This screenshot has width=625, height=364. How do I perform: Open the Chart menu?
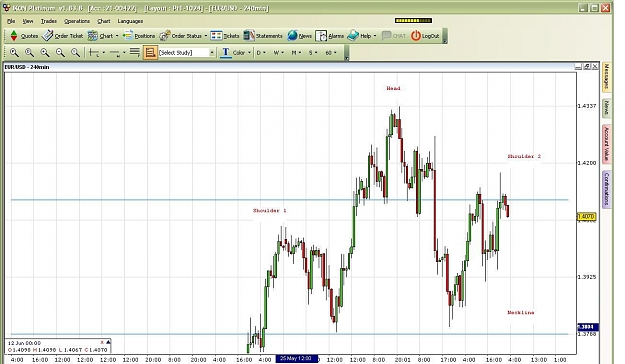pyautogui.click(x=104, y=21)
